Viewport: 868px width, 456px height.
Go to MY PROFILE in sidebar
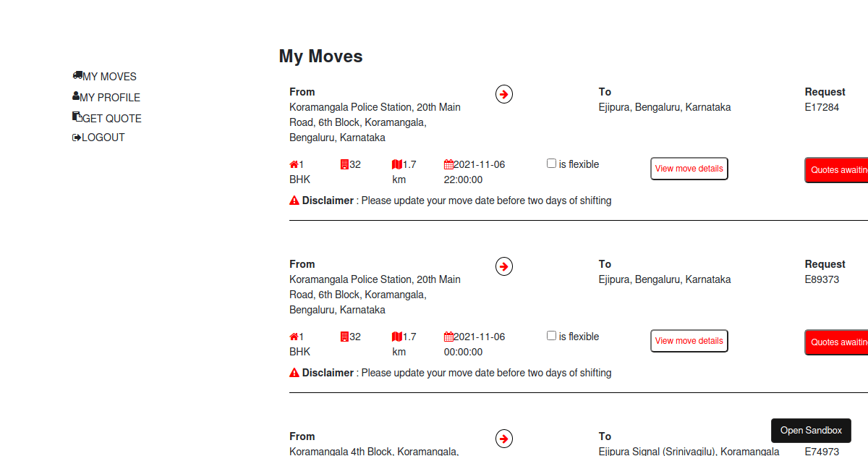click(x=110, y=98)
